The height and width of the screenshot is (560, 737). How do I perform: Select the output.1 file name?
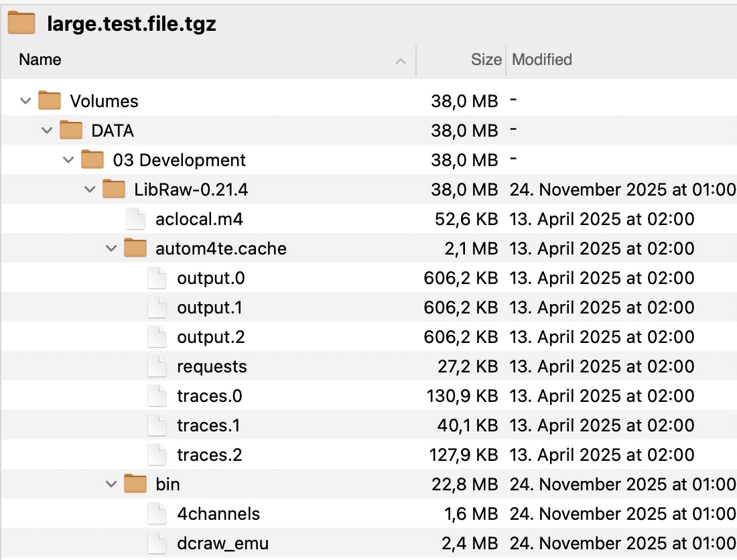[x=210, y=307]
